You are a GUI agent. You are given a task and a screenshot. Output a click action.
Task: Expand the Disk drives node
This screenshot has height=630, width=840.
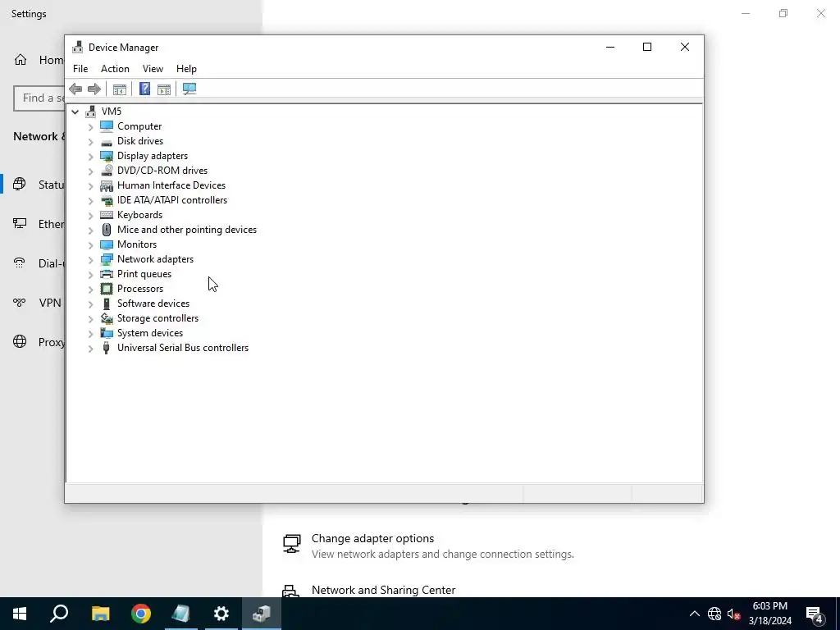click(x=90, y=142)
